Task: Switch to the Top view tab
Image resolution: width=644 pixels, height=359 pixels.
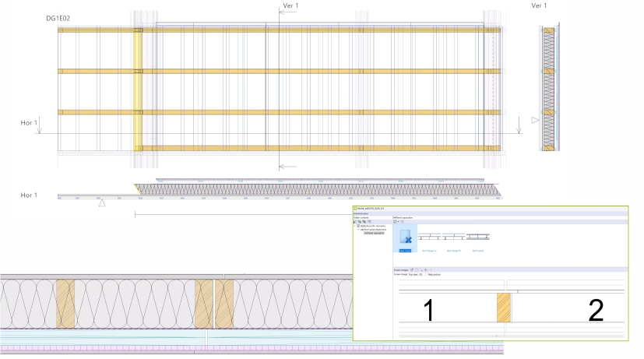Action: click(412, 274)
